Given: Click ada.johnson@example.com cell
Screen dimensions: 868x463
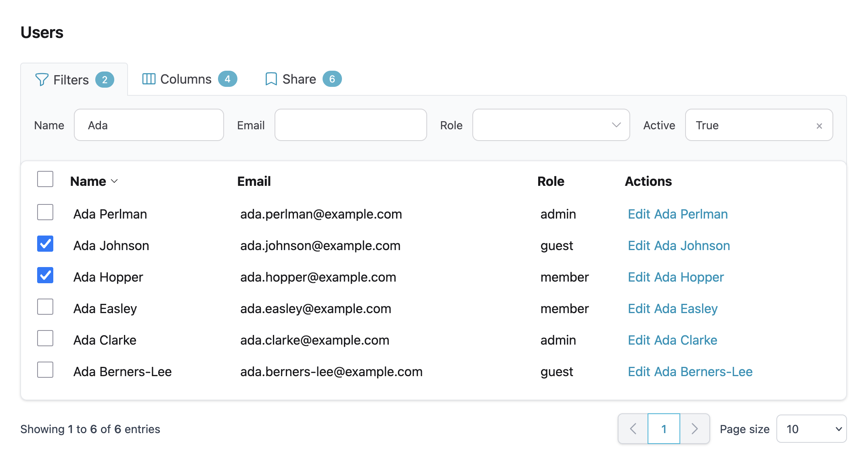Looking at the screenshot, I should click(321, 246).
